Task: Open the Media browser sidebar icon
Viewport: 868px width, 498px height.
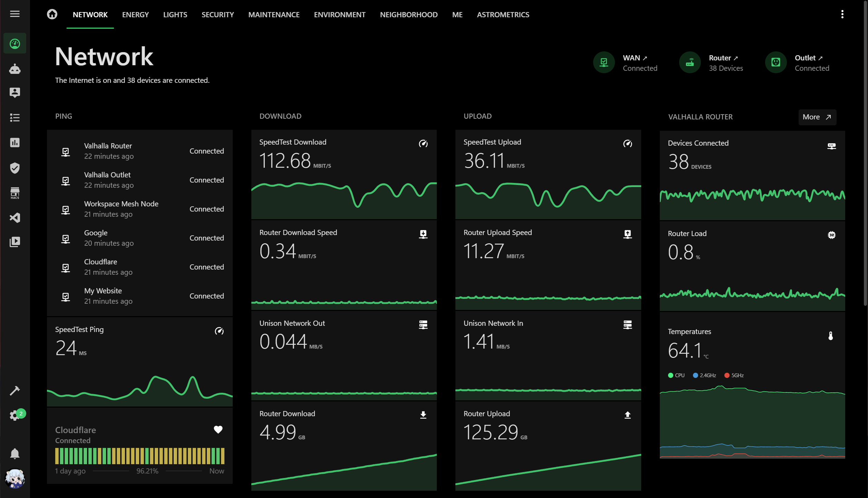Action: 15,242
